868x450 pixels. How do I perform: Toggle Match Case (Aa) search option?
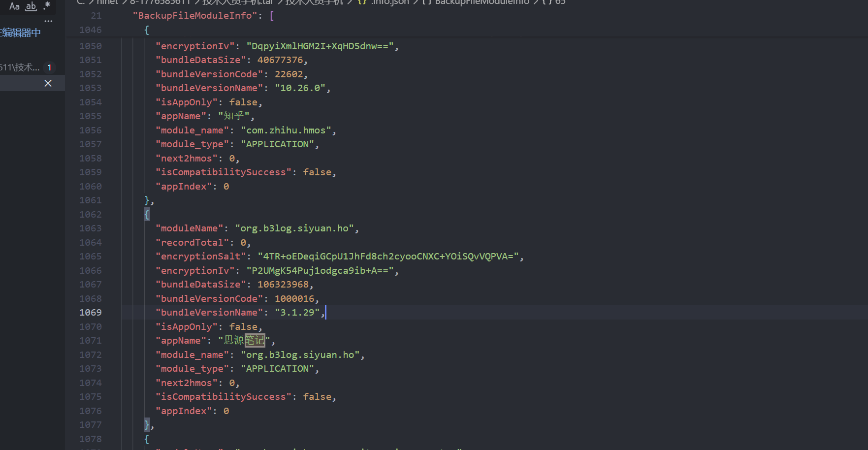14,6
